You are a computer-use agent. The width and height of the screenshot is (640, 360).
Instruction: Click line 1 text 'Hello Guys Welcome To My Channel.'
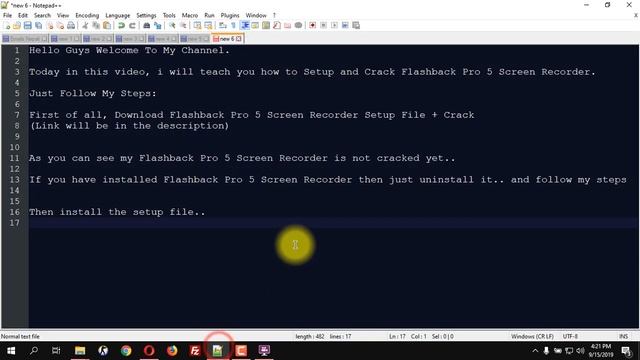[x=129, y=50]
